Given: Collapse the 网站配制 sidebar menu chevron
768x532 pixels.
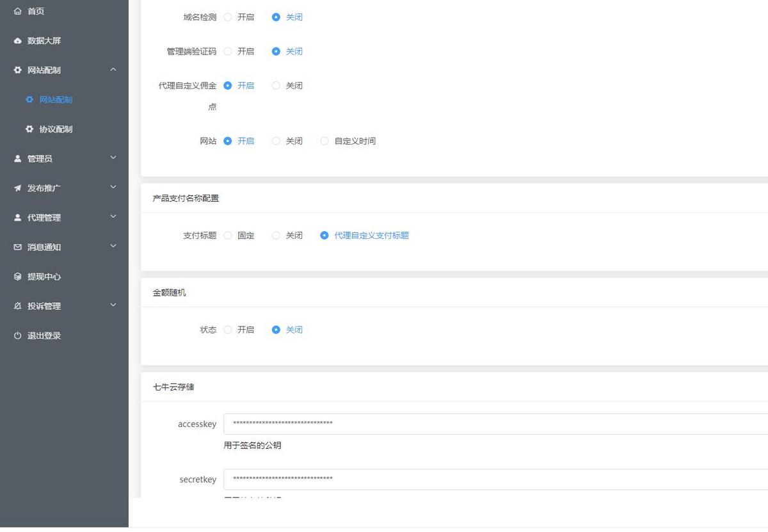Looking at the screenshot, I should (113, 69).
